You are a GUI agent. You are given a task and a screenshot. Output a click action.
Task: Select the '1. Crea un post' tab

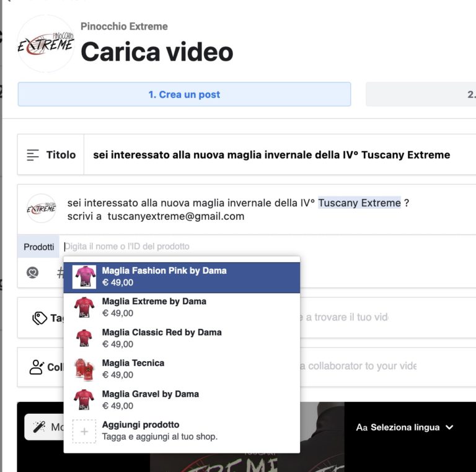coord(184,94)
